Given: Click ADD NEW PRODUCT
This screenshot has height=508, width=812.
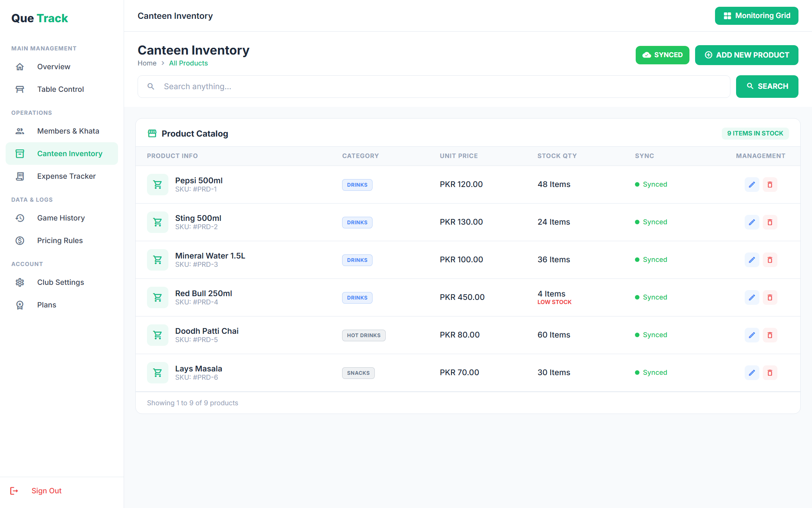Looking at the screenshot, I should click(x=747, y=55).
